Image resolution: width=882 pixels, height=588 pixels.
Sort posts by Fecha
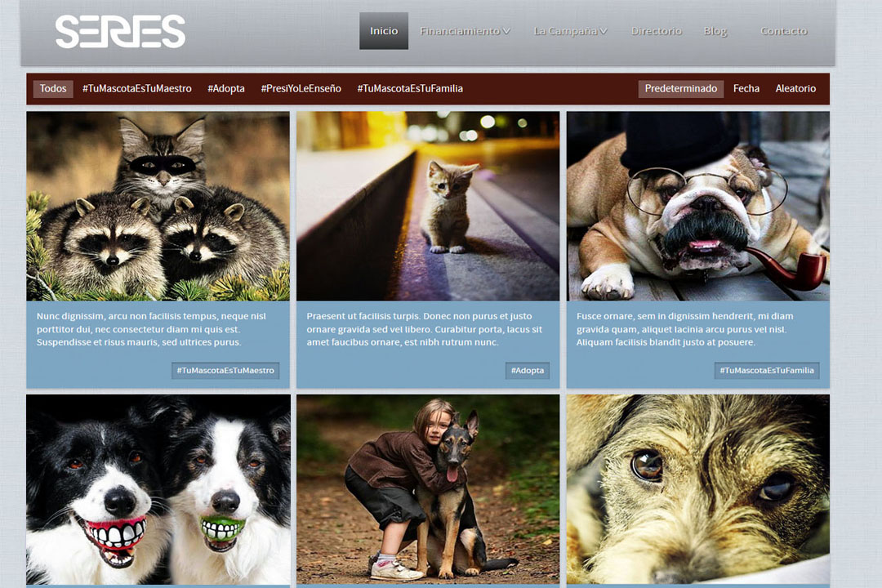tap(746, 89)
